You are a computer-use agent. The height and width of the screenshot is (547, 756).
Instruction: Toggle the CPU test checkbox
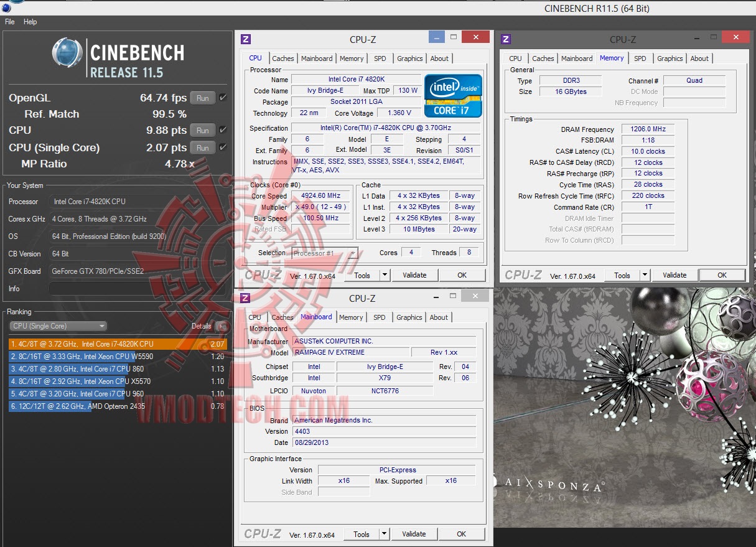pyautogui.click(x=223, y=130)
